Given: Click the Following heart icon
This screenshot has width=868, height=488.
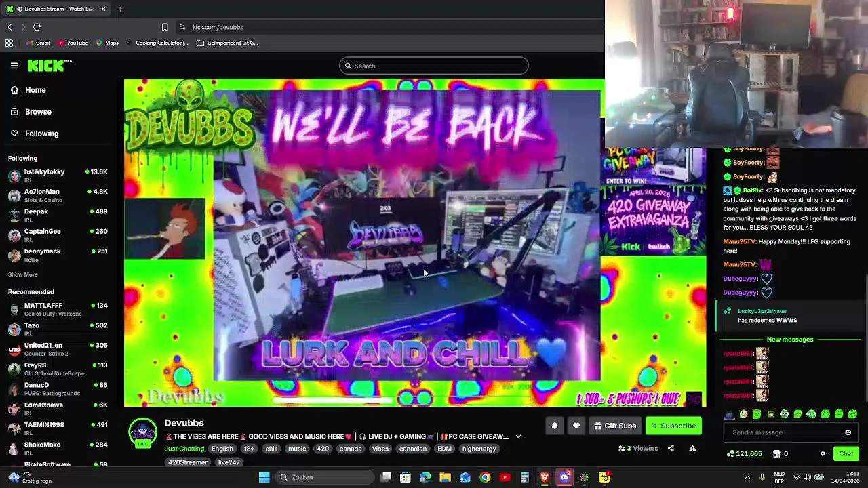Looking at the screenshot, I should point(14,134).
